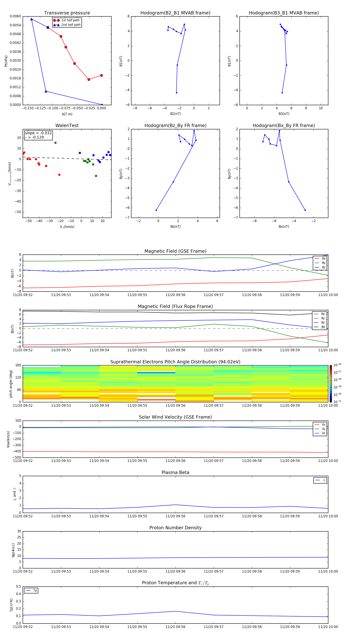
Task: Click the topmost blue triangle in Transverse pressure
Action: coord(31,19)
